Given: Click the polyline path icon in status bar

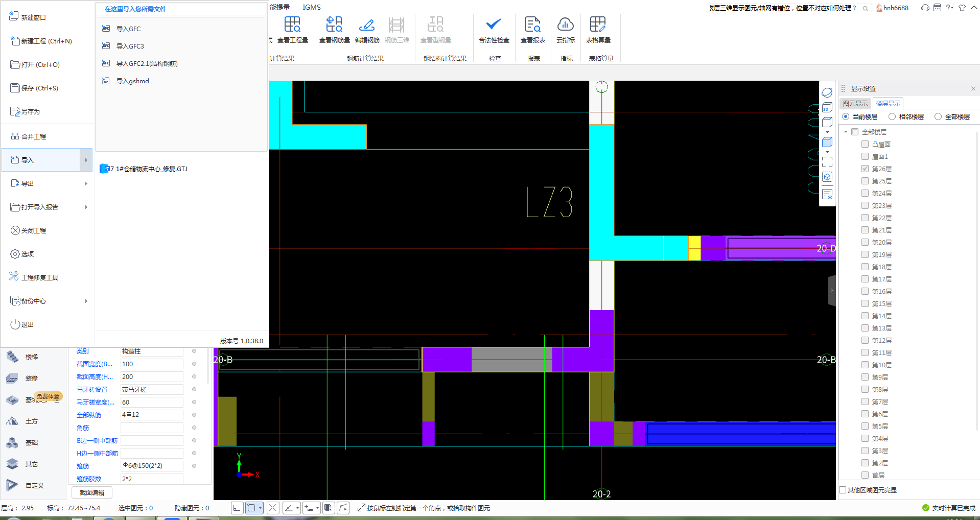Looking at the screenshot, I should coord(343,508).
